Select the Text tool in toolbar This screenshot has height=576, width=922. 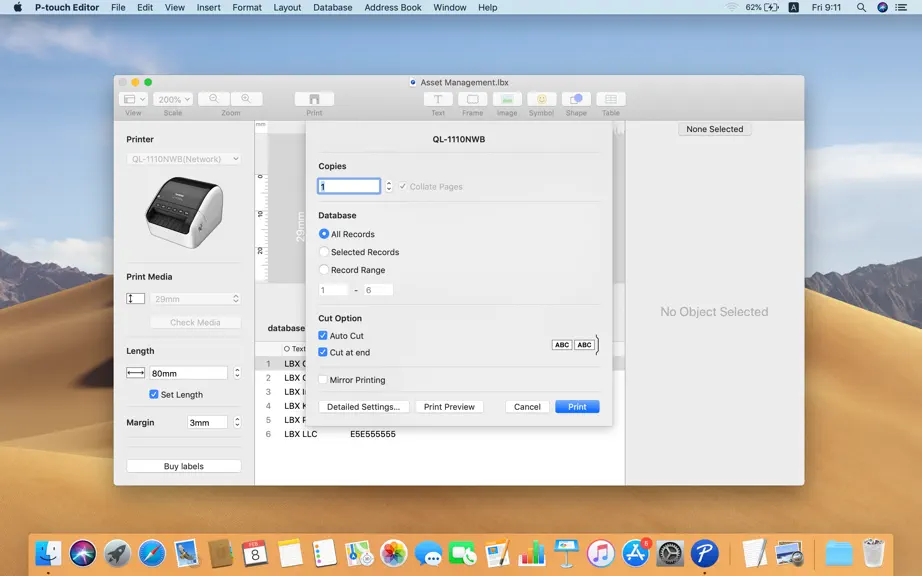pos(438,99)
